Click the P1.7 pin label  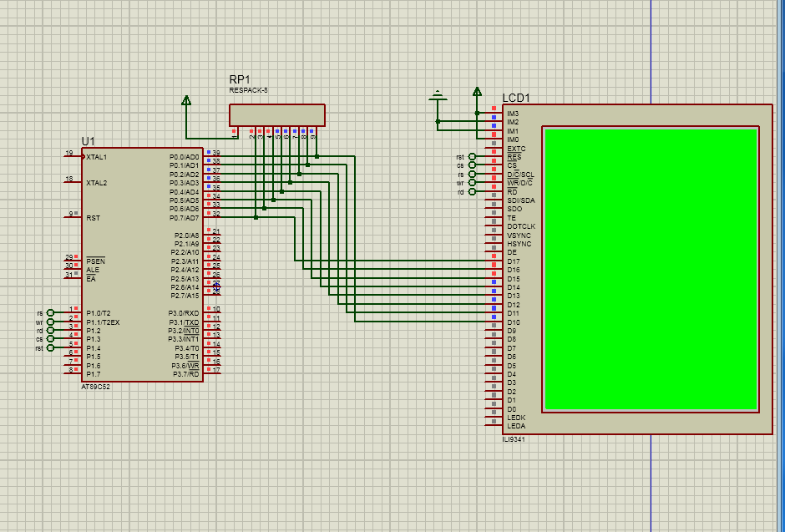[94, 374]
